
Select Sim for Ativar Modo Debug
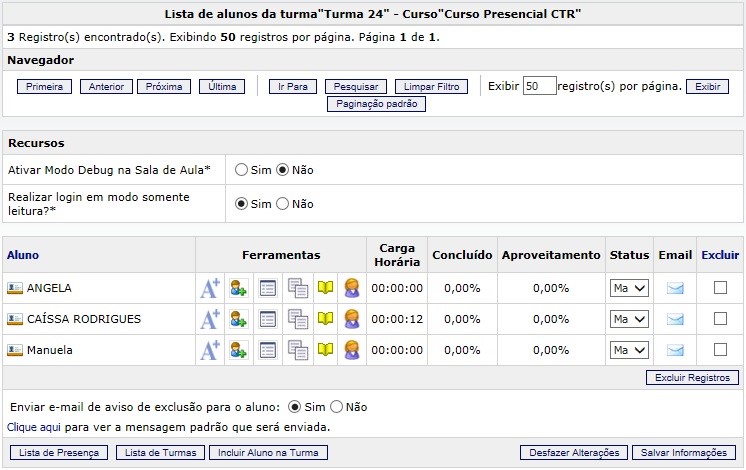pyautogui.click(x=241, y=170)
